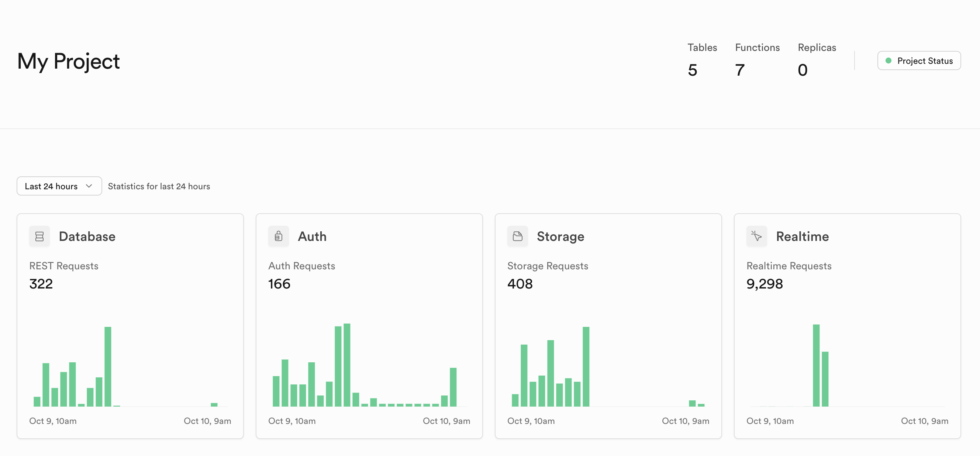980x456 pixels.
Task: Click the tallest bar in Storage Requests chart
Action: click(x=586, y=366)
